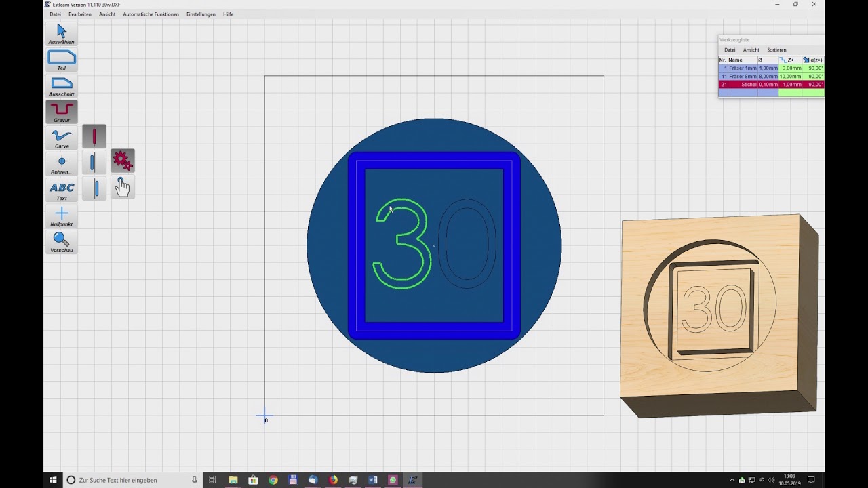Launch Firefox from the taskbar

[x=333, y=480]
